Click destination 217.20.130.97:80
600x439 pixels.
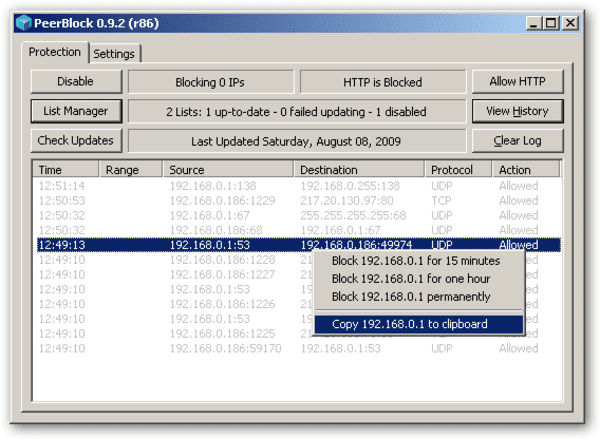click(347, 201)
